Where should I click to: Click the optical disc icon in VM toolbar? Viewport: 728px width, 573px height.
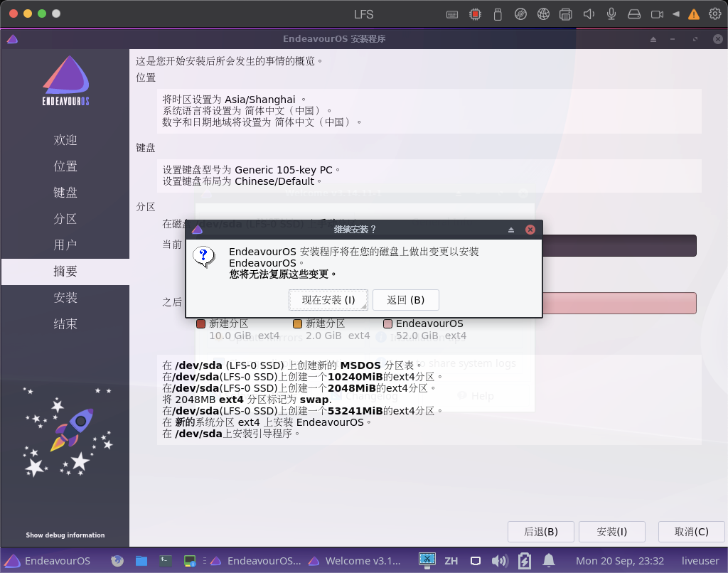pos(520,14)
